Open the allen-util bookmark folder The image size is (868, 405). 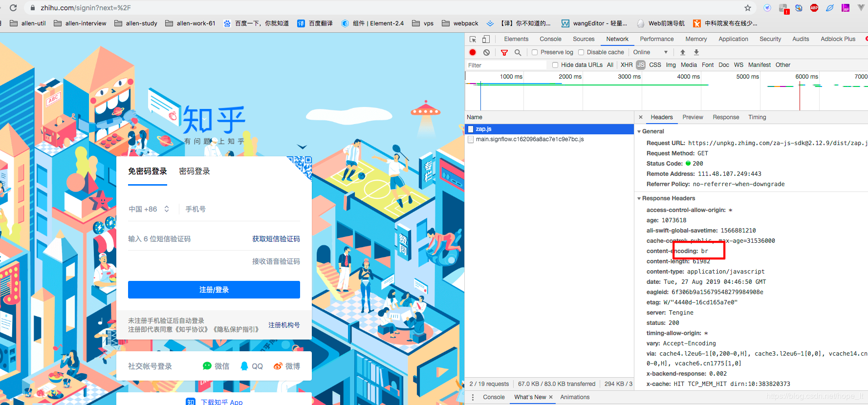28,23
